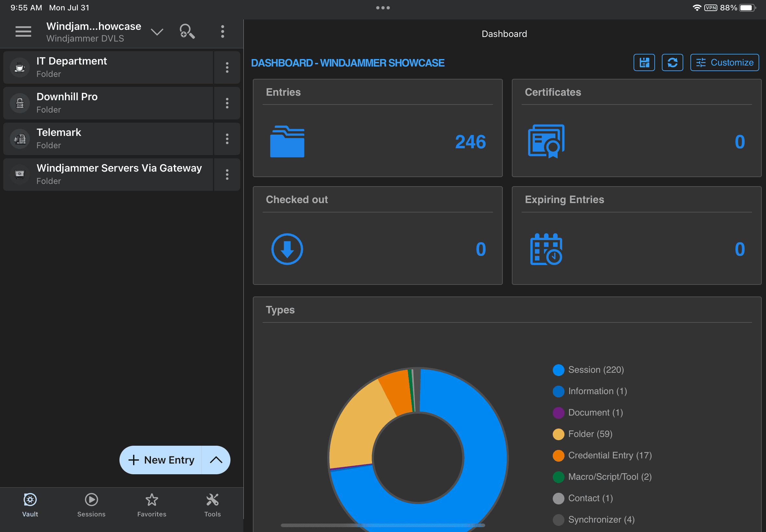This screenshot has width=766, height=532.
Task: Open options menu for IT Department folder
Action: pyautogui.click(x=227, y=67)
